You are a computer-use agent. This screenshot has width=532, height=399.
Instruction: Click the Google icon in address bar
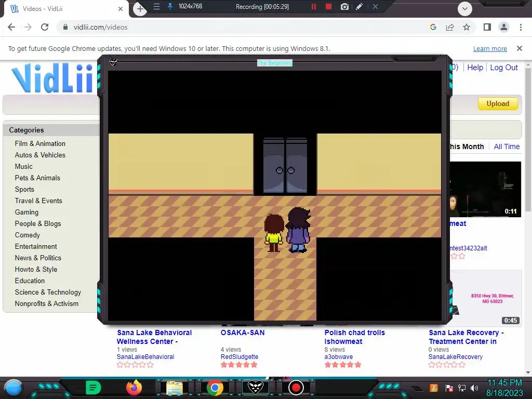click(x=433, y=27)
